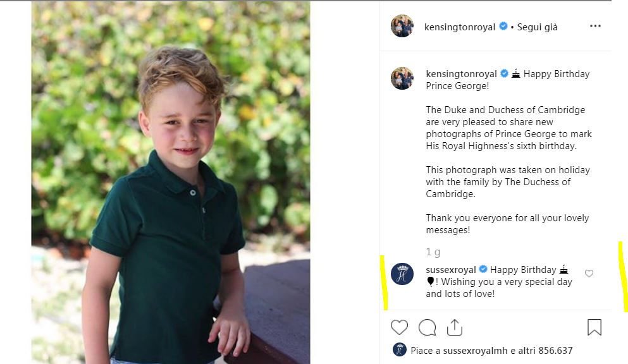
Task: Click the Prince George birthday photo
Action: pyautogui.click(x=171, y=182)
